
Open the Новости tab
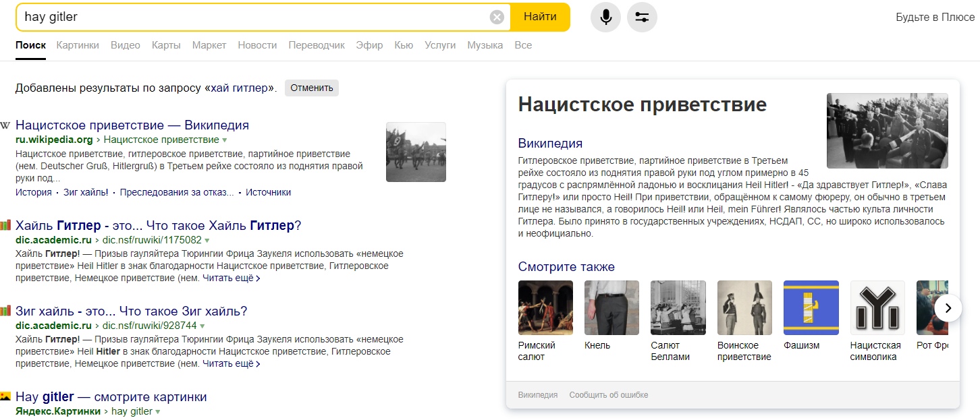click(257, 45)
